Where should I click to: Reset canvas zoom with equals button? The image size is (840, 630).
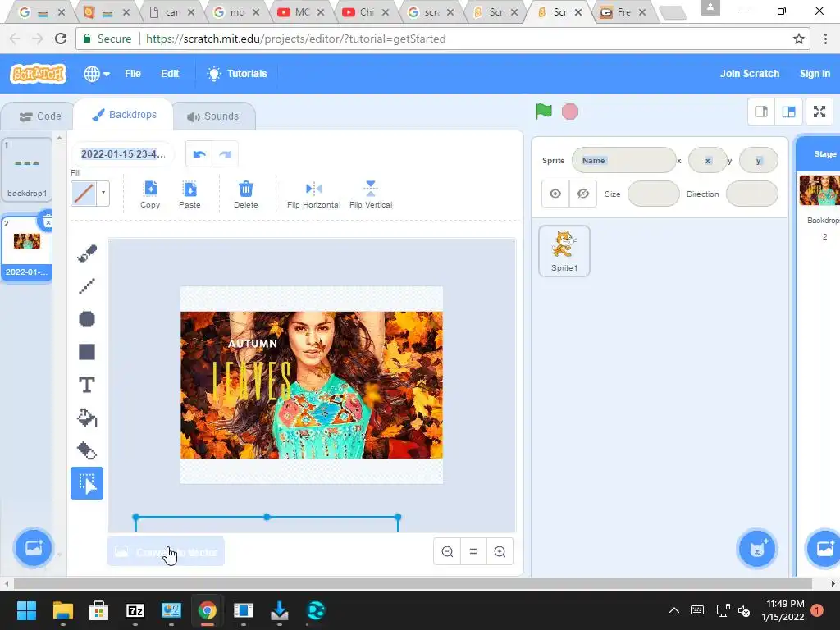point(473,551)
